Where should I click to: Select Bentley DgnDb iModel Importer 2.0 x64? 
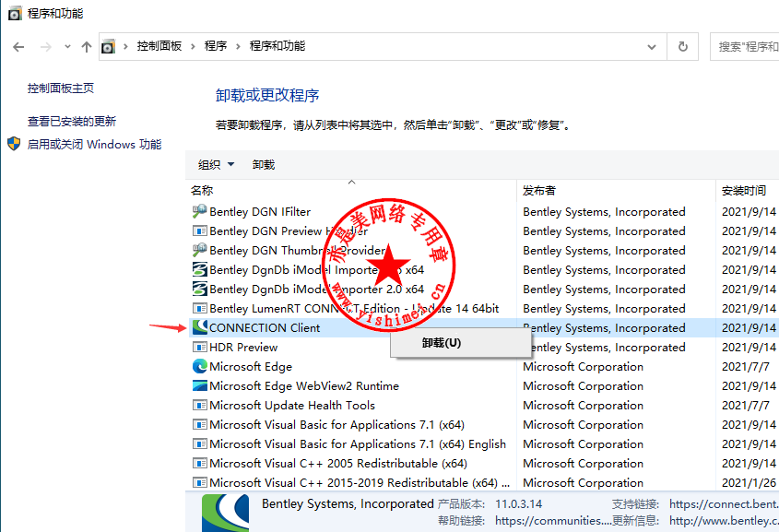(x=317, y=290)
